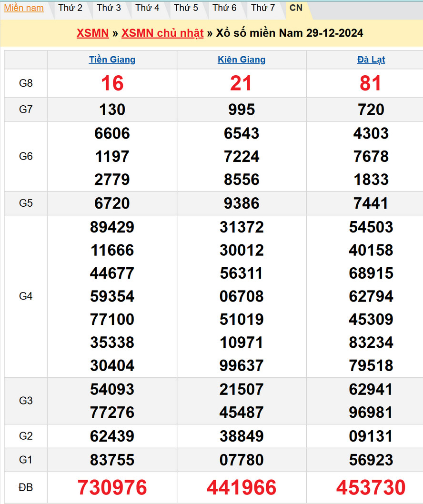Click the ĐB row label

pyautogui.click(x=26, y=487)
